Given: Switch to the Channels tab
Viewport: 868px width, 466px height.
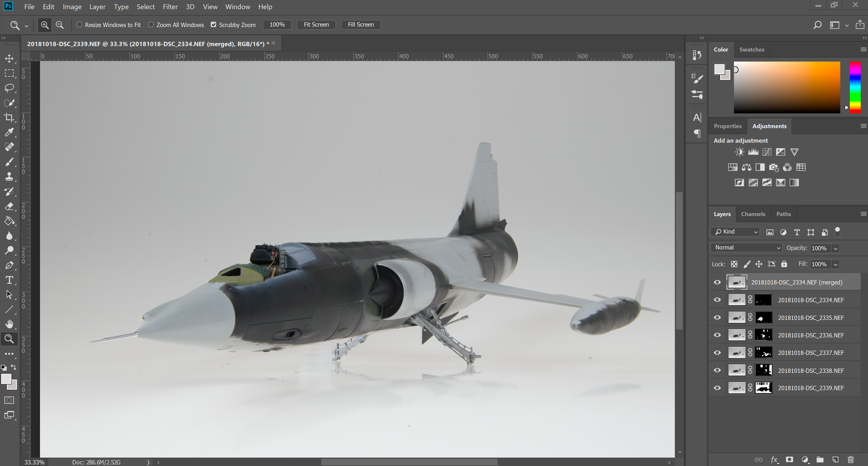Looking at the screenshot, I should coord(753,214).
